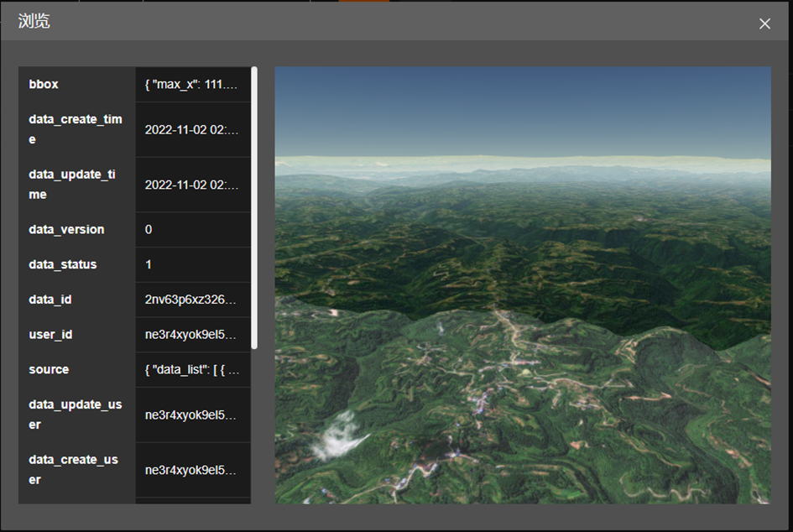Select the data_version label cell

coord(66,229)
